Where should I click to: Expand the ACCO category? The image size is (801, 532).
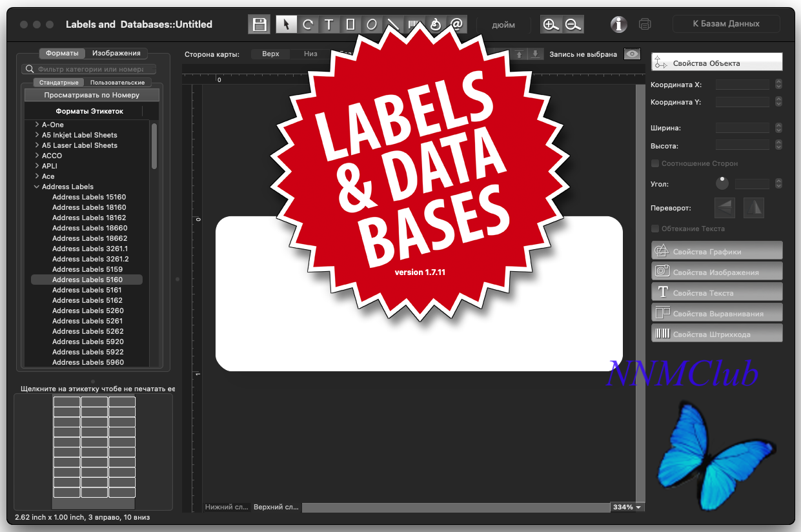37,156
